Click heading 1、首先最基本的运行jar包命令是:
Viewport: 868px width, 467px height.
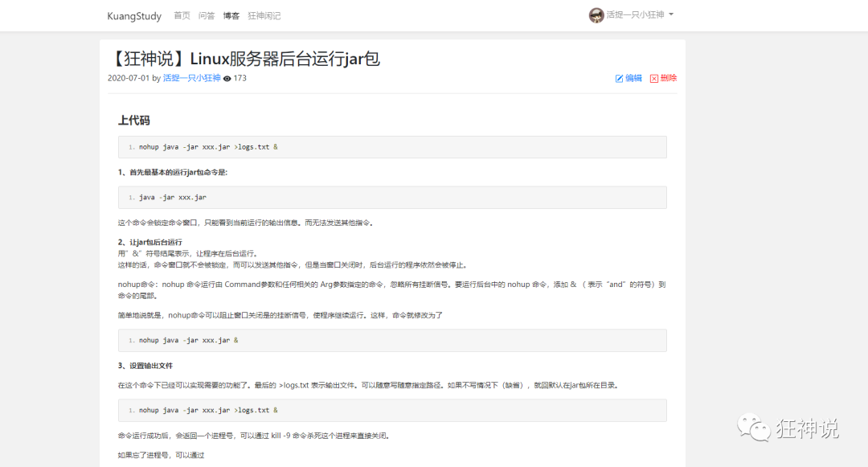pyautogui.click(x=173, y=172)
